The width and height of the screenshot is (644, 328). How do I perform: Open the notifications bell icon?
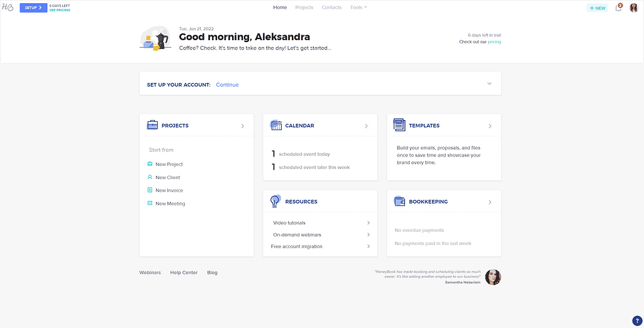[x=619, y=8]
